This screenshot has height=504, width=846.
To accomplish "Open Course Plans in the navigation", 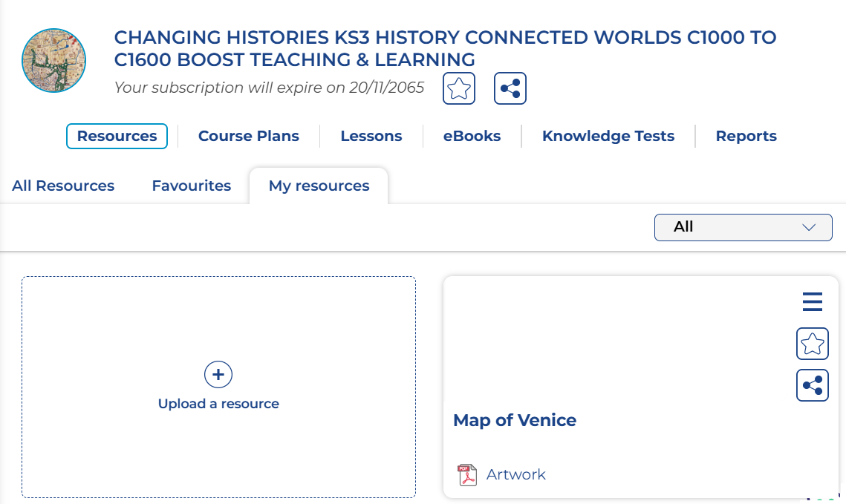I will click(249, 136).
